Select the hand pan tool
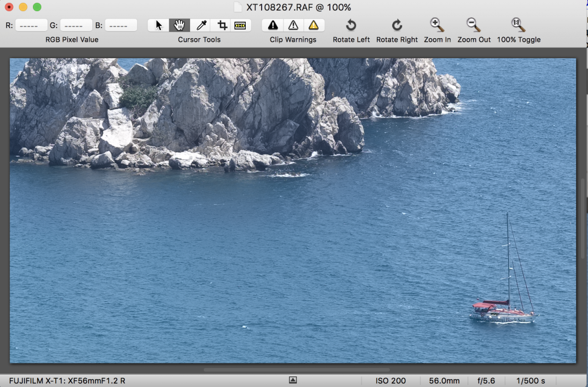This screenshot has height=387, width=588. point(179,25)
